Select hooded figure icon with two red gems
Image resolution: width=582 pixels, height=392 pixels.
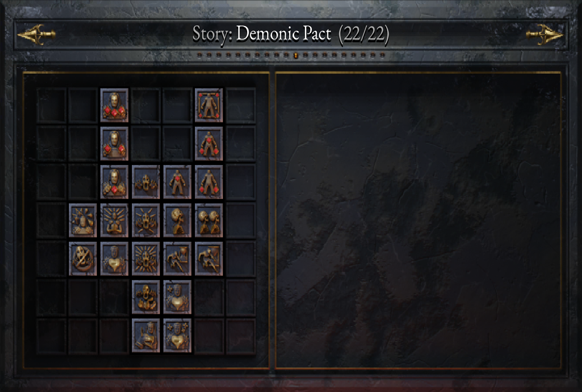114,144
